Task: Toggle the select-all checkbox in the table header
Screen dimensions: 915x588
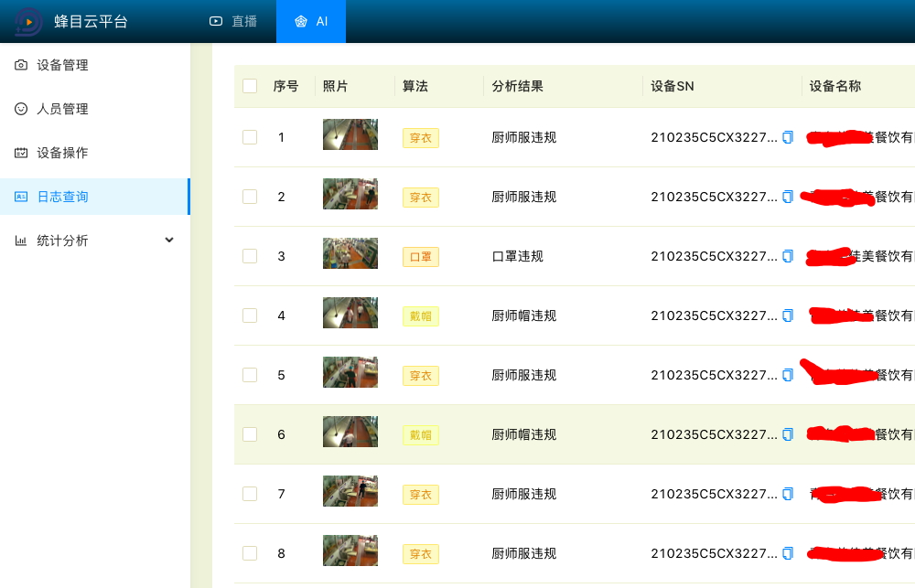Action: coord(250,85)
